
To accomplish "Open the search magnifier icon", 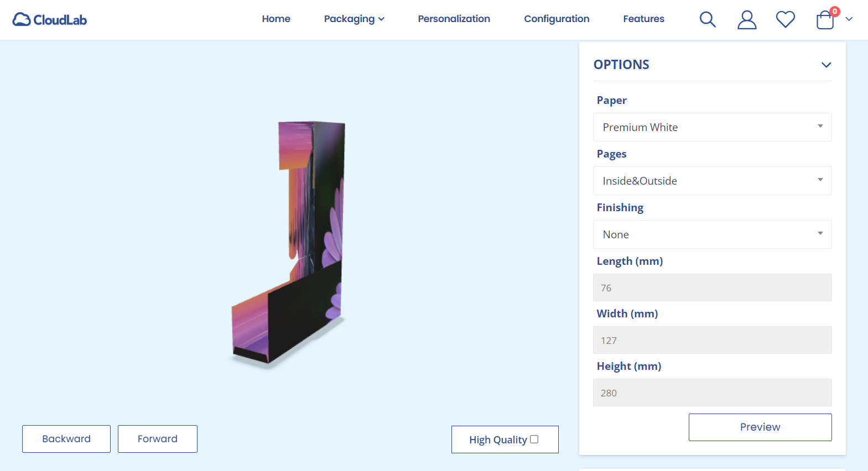I will coord(708,19).
